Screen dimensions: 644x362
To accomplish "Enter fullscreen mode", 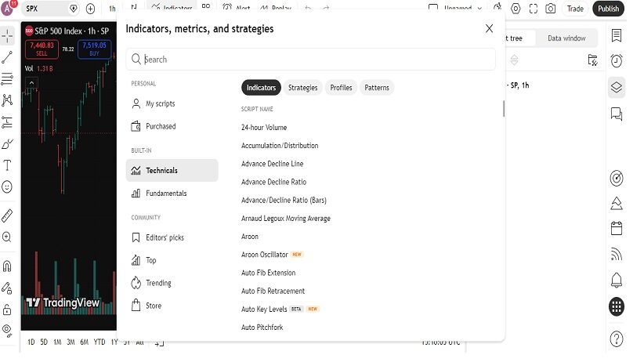I will pyautogui.click(x=533, y=9).
